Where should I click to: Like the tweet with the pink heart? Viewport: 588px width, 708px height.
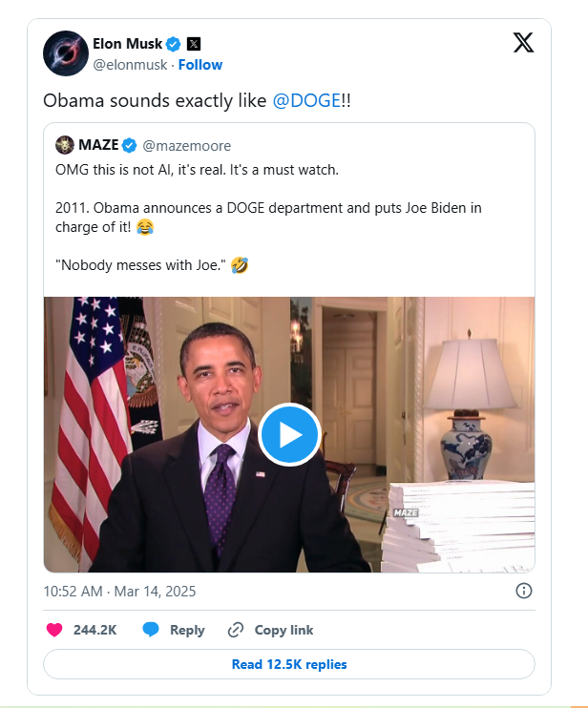(x=54, y=630)
